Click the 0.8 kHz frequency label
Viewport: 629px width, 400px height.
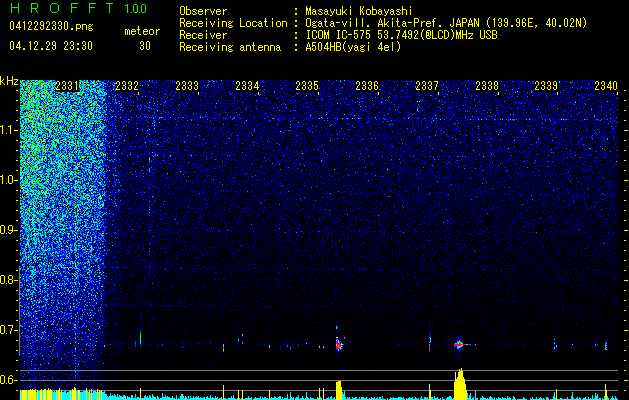click(8, 280)
